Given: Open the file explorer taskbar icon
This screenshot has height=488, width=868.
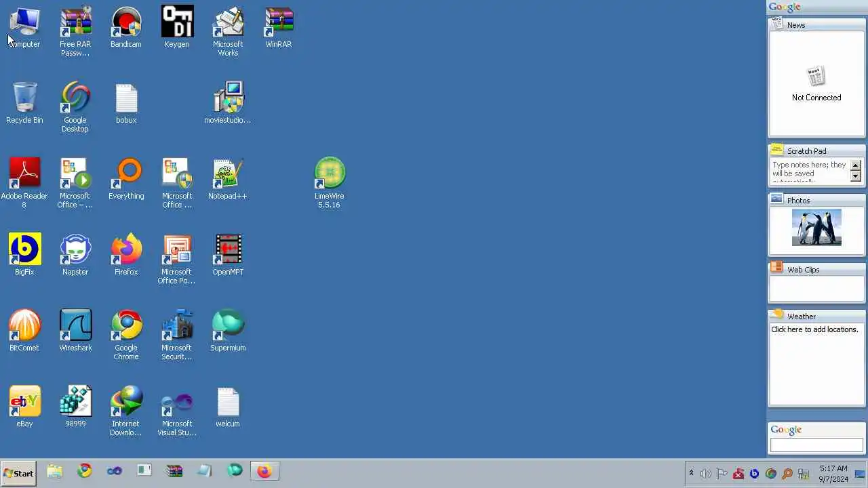Looking at the screenshot, I should [54, 471].
